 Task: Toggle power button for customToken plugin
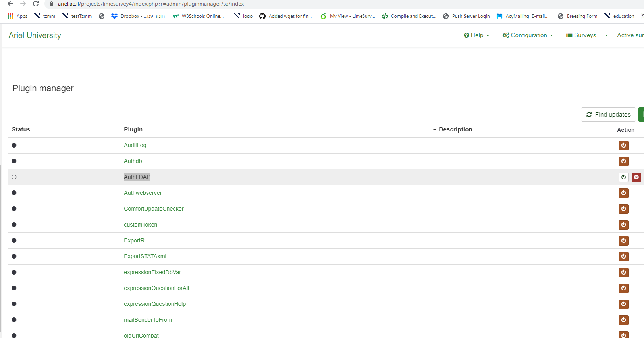[623, 225]
